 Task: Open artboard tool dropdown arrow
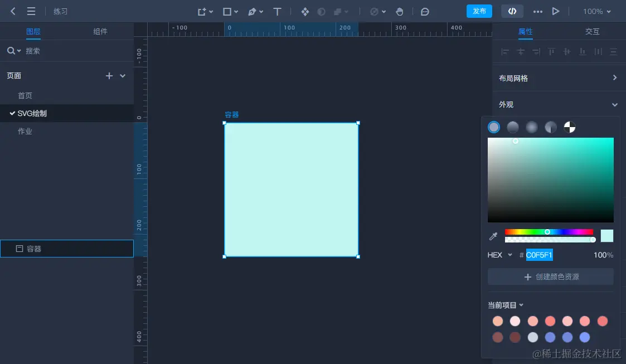(211, 12)
